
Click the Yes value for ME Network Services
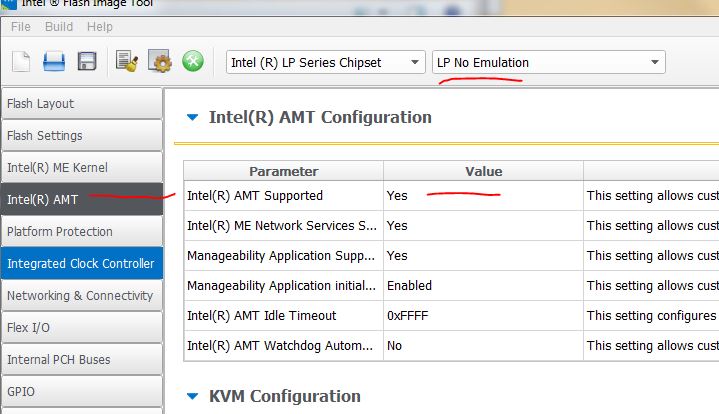(483, 226)
